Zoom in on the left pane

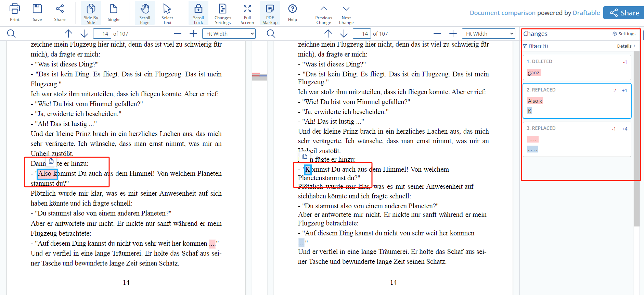(x=193, y=34)
